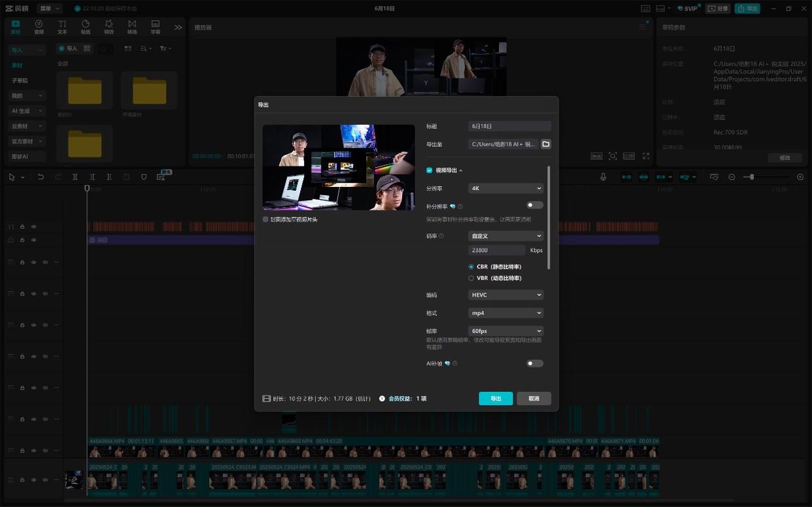Click the folder icon to browse export path

[x=546, y=144]
